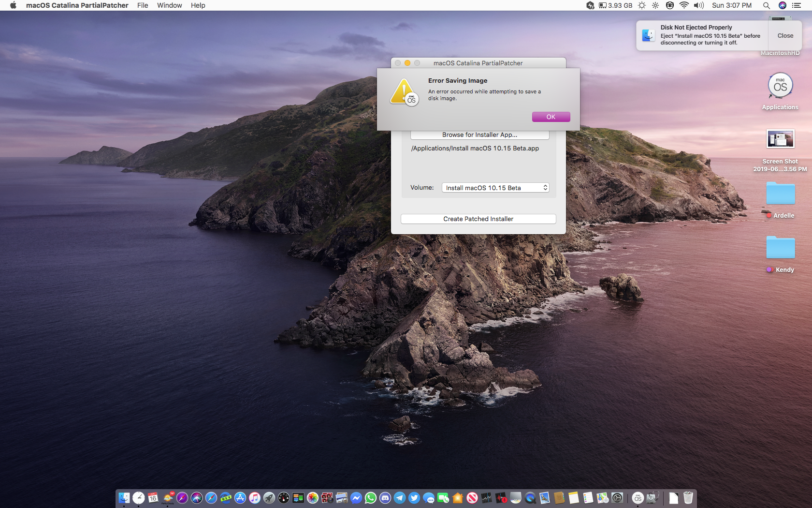Open Maps from the Dock
Screen dimensions: 812x508
click(x=603, y=498)
